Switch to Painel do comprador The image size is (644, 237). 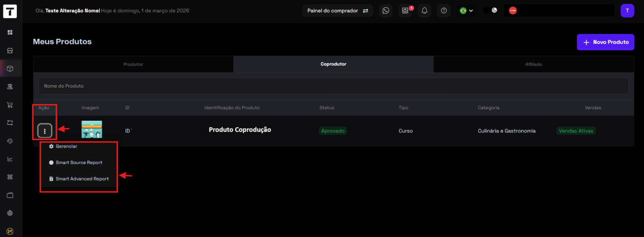[x=337, y=10]
